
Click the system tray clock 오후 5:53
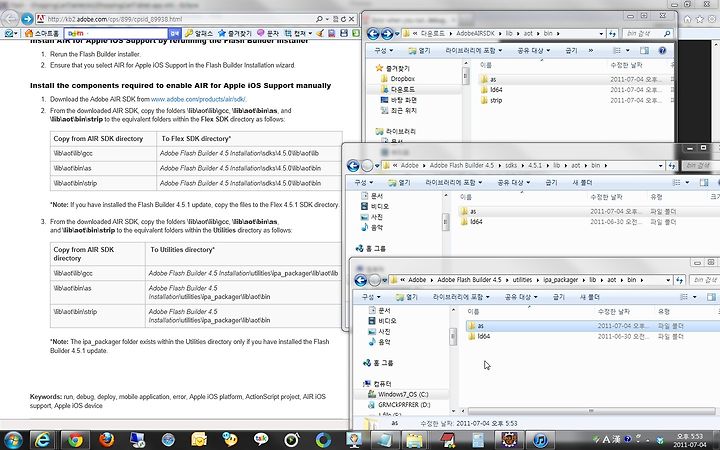690,437
